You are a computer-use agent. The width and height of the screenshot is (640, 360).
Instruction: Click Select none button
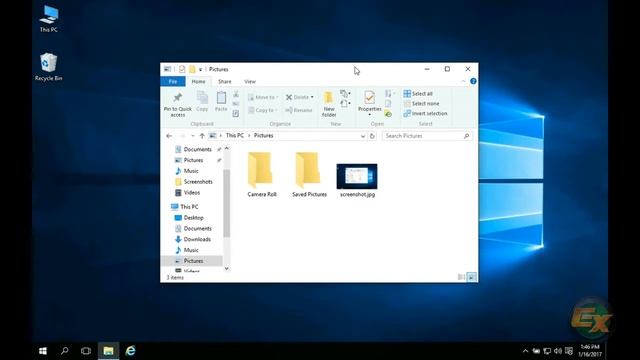click(x=422, y=104)
